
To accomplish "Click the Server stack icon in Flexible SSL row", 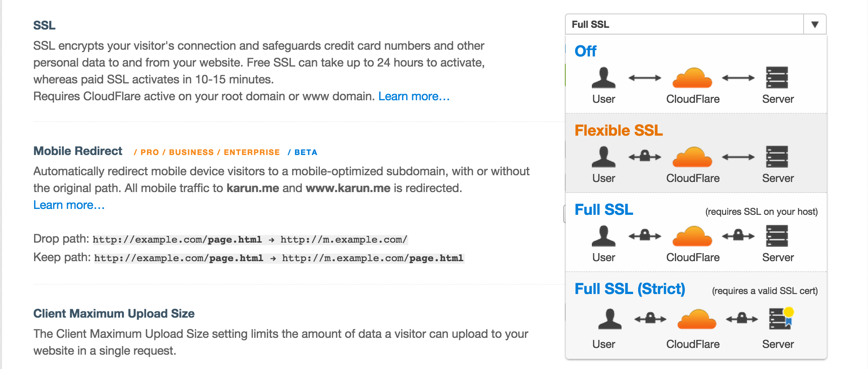I will 778,157.
